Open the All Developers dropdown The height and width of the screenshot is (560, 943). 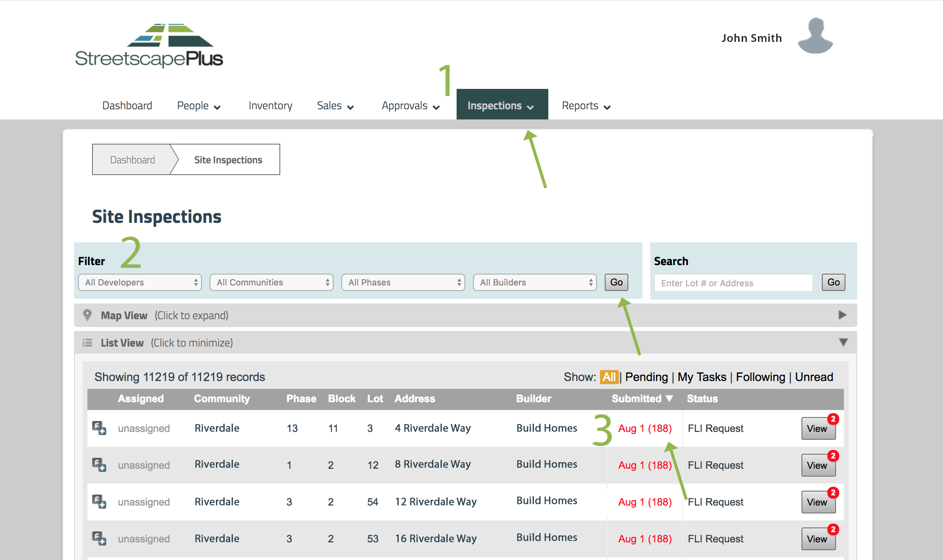point(140,282)
